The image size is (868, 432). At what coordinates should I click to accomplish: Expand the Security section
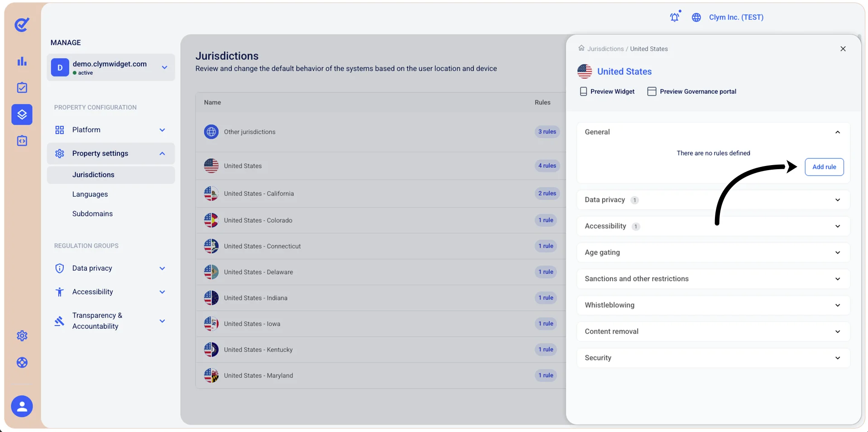pyautogui.click(x=713, y=358)
